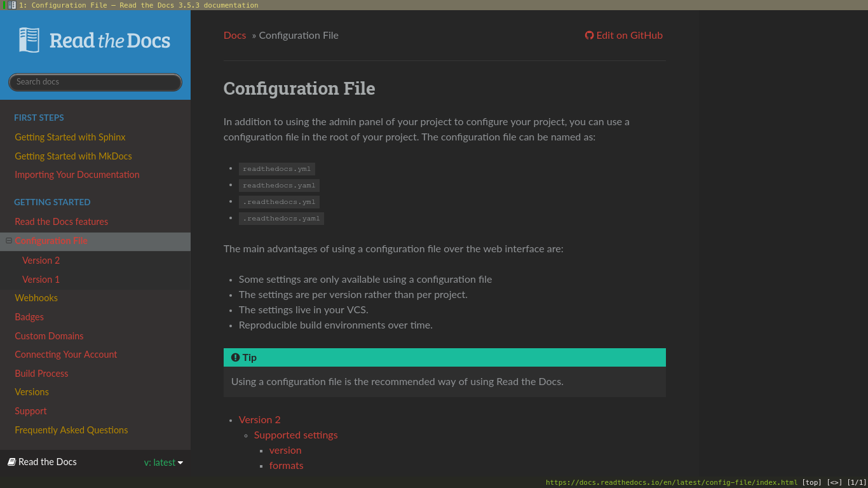The height and width of the screenshot is (488, 868).
Task: Click the readthedocs.yaml code text
Action: [x=279, y=186]
